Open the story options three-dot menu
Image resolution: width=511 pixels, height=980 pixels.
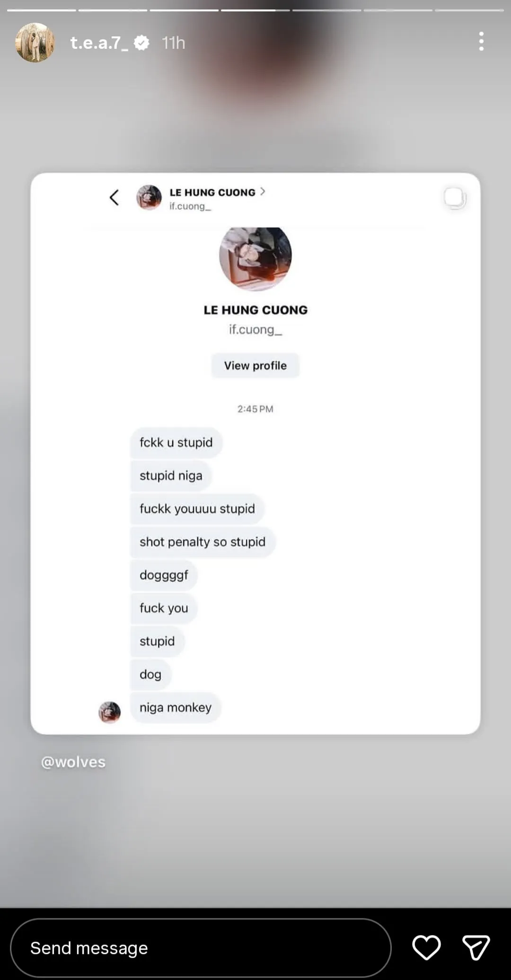click(x=481, y=42)
